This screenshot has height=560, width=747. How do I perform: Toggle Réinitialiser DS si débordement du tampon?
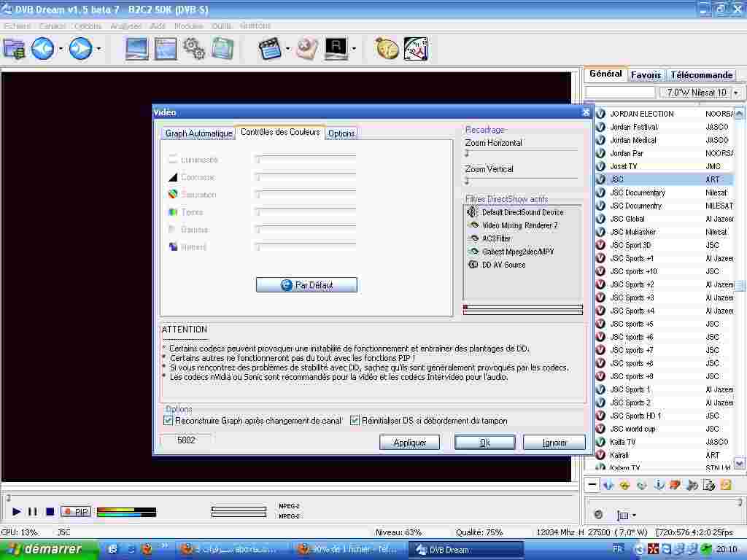355,421
